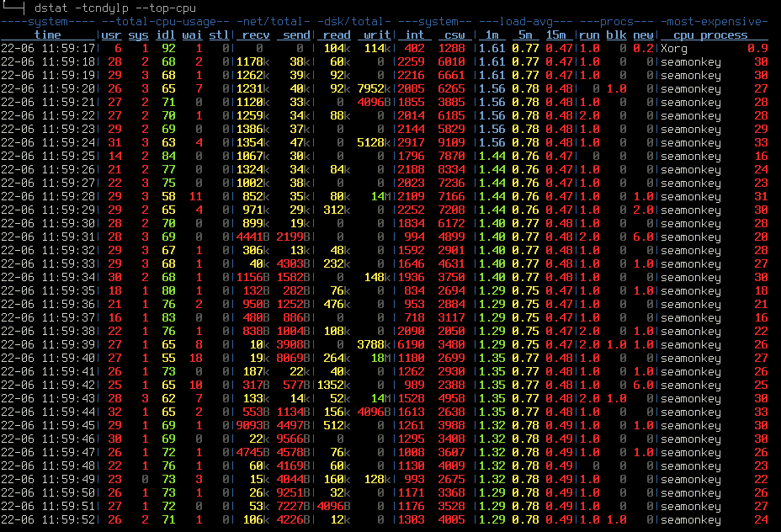Click the 'net/total' group heading
The image size is (781, 532).
point(273,21)
